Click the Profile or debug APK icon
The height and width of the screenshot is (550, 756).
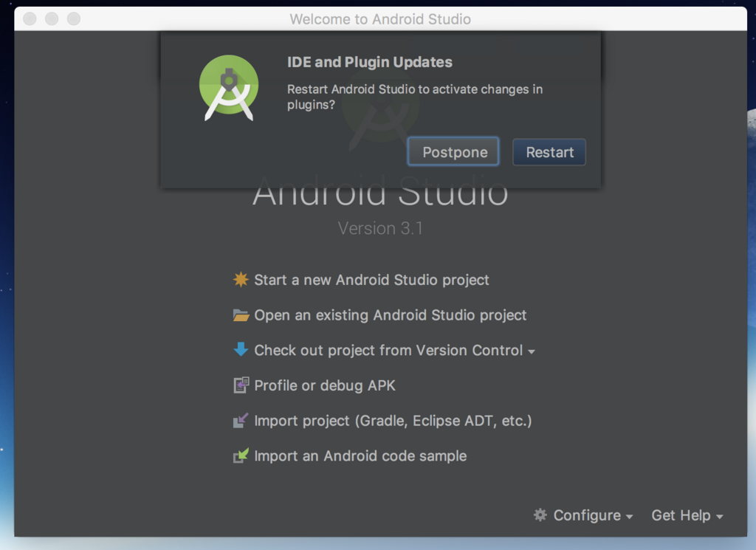coord(241,385)
